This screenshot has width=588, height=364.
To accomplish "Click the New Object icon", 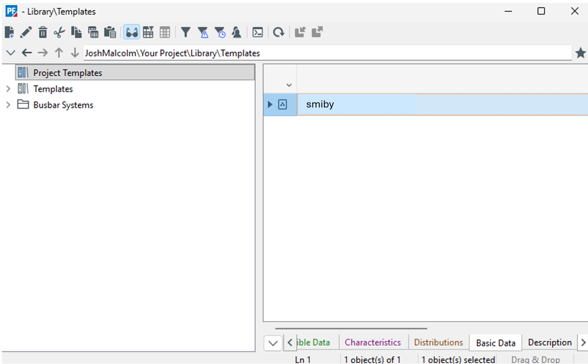I will coord(9,32).
